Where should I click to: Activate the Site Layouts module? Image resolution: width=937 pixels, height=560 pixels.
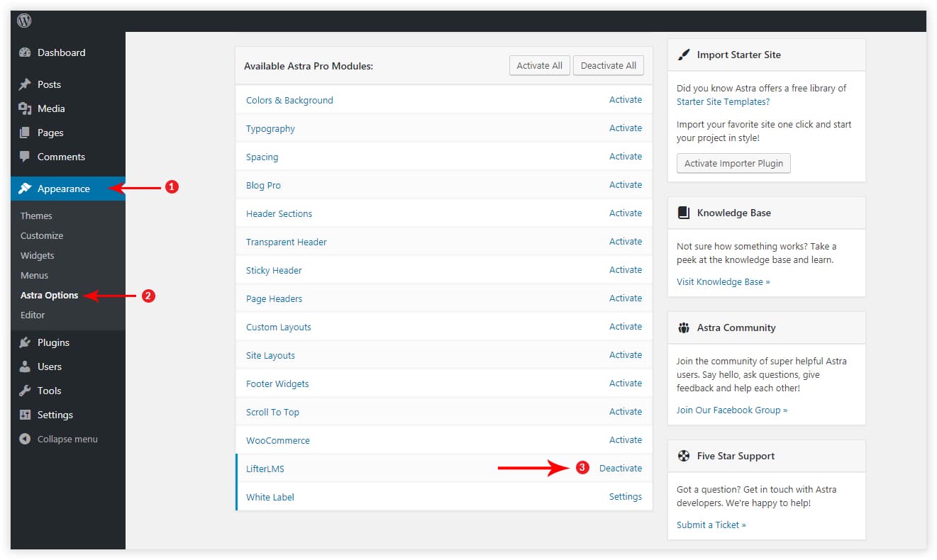pyautogui.click(x=626, y=355)
